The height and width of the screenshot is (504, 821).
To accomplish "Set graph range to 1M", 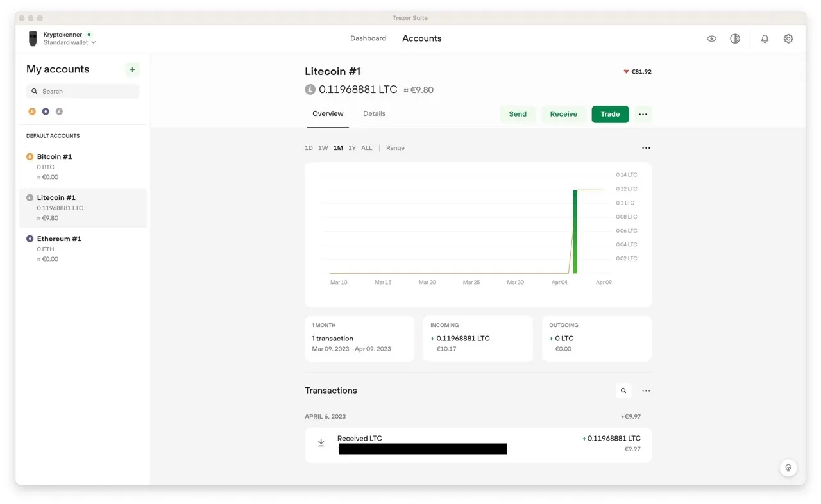I will [x=338, y=148].
